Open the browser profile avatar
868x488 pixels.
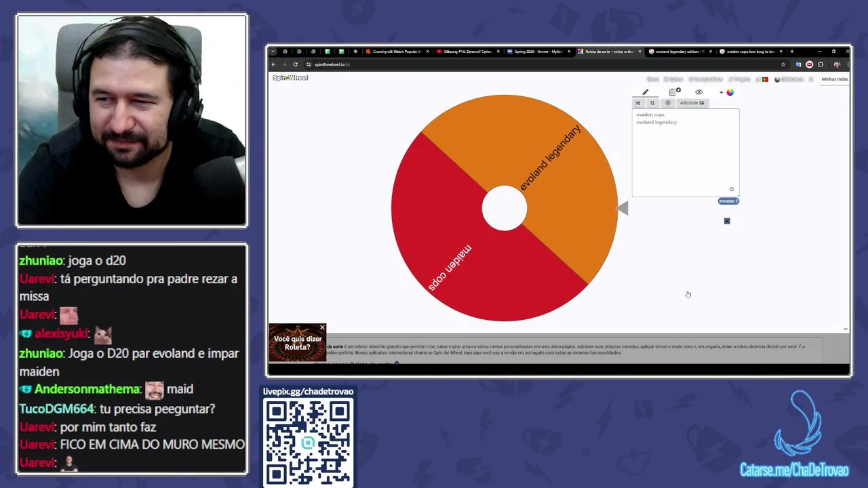(837, 64)
